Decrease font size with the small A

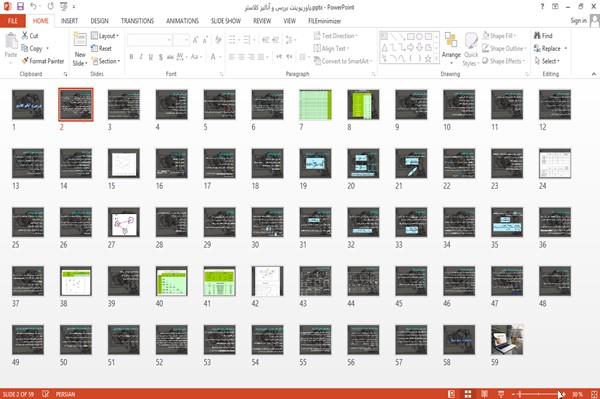pyautogui.click(x=205, y=40)
